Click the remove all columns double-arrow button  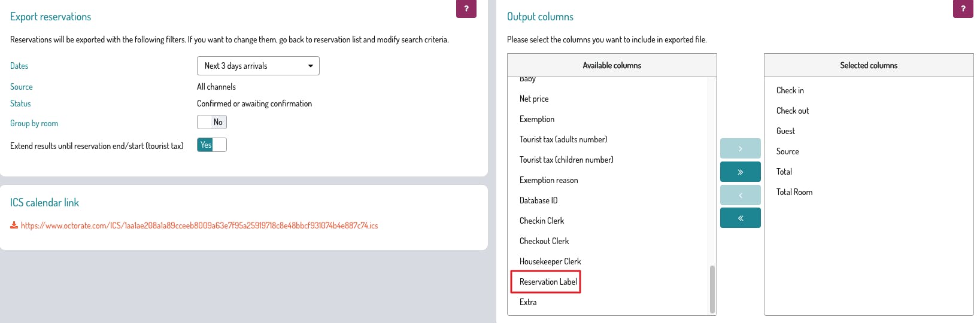[x=740, y=218]
